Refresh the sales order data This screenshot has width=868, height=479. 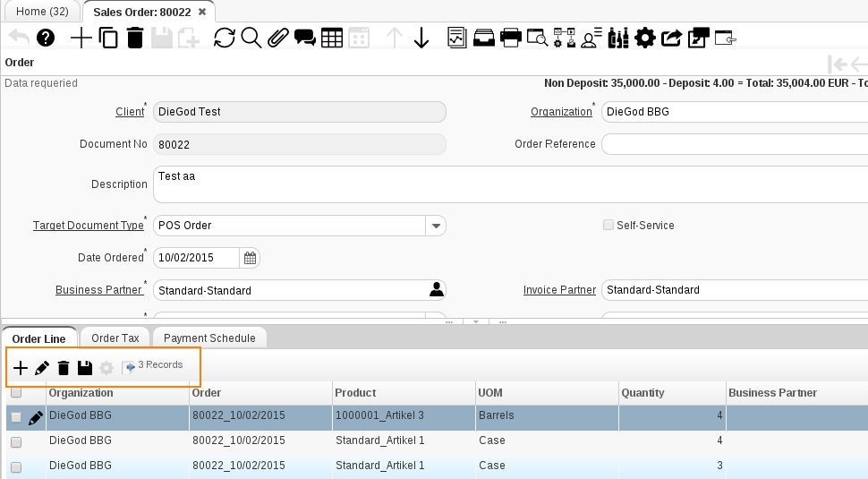pyautogui.click(x=224, y=38)
